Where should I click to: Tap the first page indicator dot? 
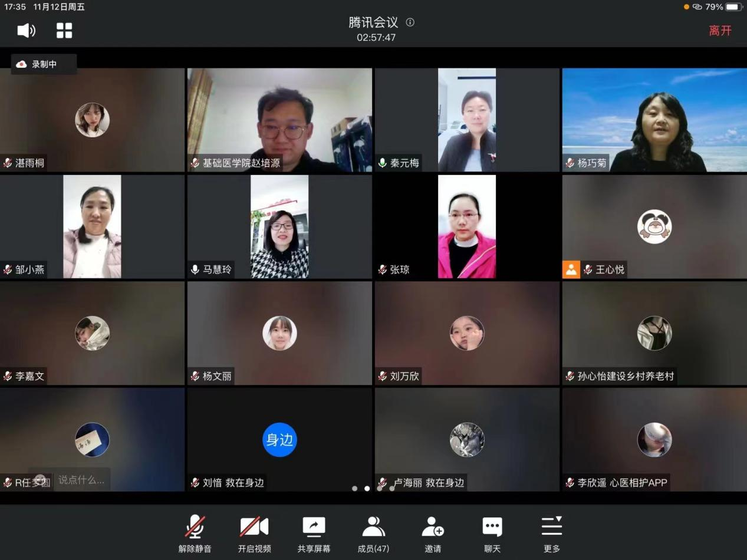tap(354, 488)
